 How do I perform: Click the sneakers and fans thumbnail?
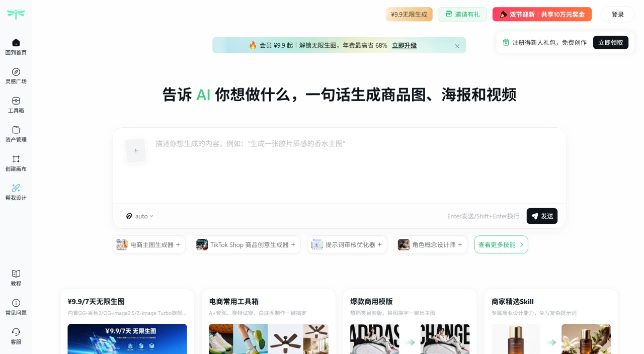[269, 339]
